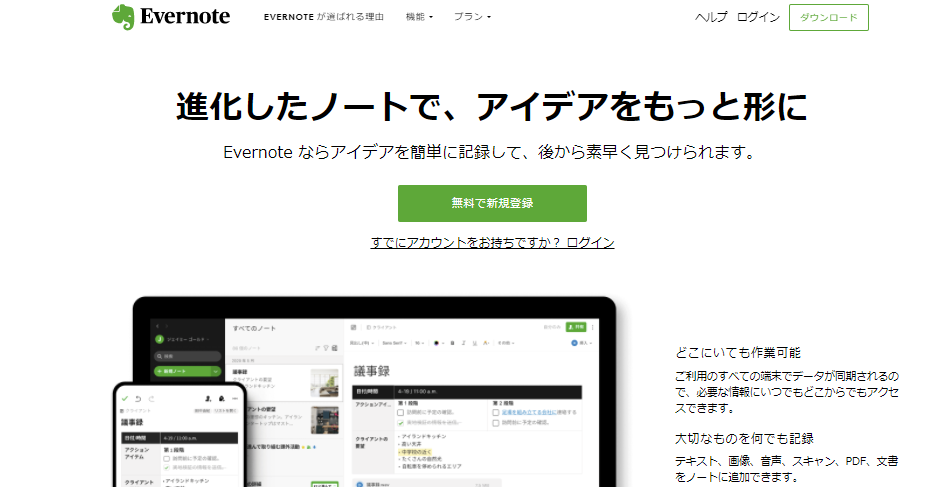This screenshot has width=944, height=487.
Task: Open the first note thumbnail in すべてのノート list
Action: click(x=324, y=383)
